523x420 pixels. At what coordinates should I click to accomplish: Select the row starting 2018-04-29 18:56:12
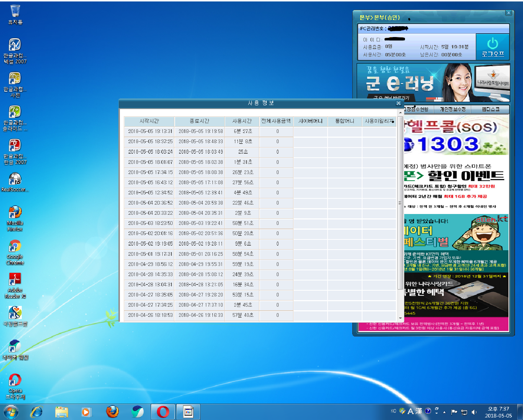pos(260,264)
